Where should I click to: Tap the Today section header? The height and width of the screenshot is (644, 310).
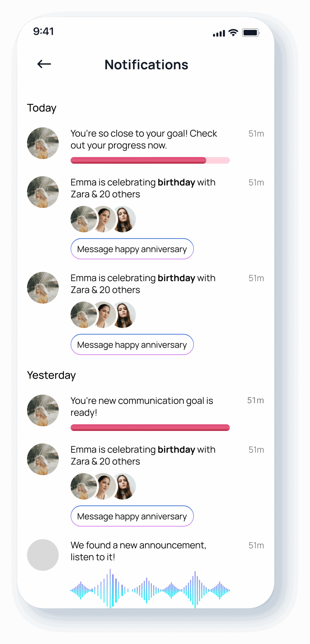click(42, 108)
